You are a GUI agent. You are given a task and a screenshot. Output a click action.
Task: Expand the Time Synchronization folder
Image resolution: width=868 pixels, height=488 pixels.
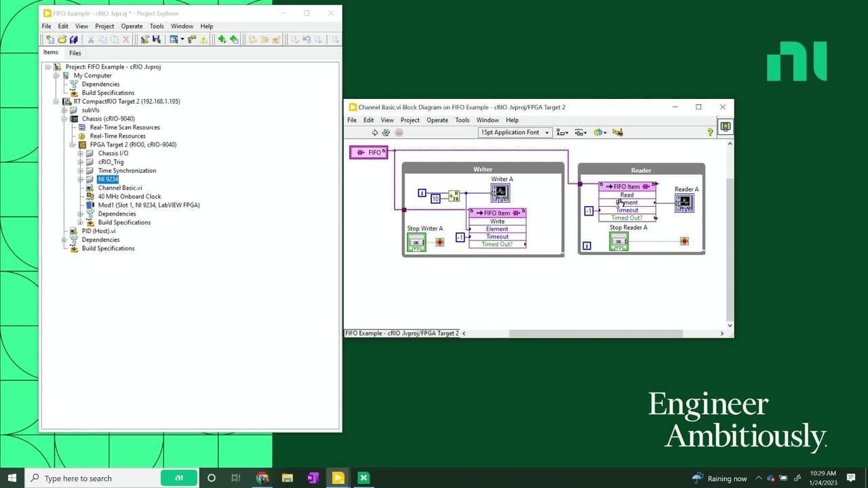81,171
